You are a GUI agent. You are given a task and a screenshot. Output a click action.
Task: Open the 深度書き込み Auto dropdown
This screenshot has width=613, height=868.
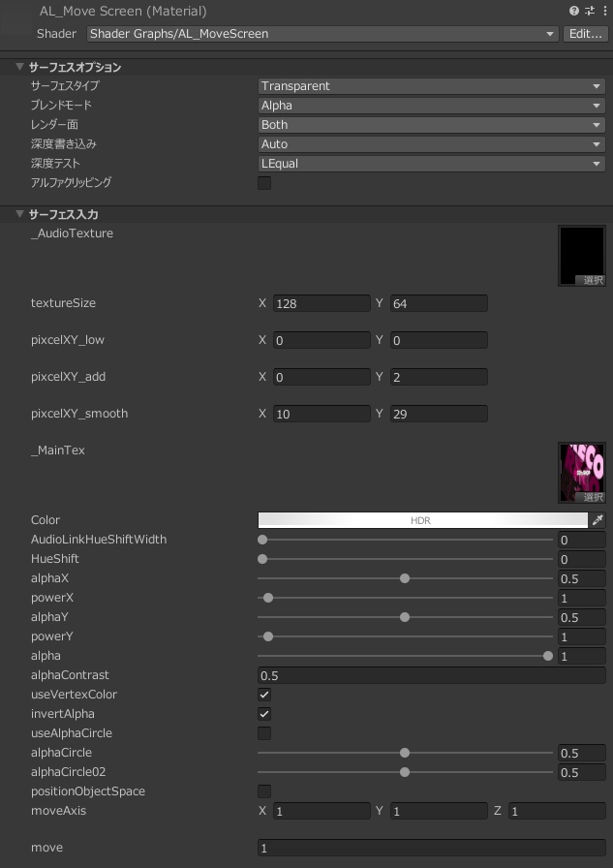(432, 144)
